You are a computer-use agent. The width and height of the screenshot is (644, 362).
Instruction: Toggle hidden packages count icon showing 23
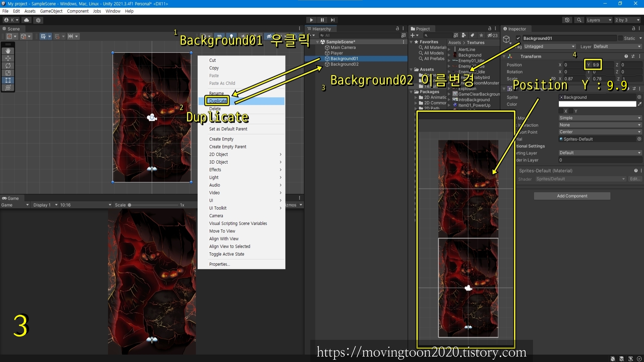tap(492, 35)
